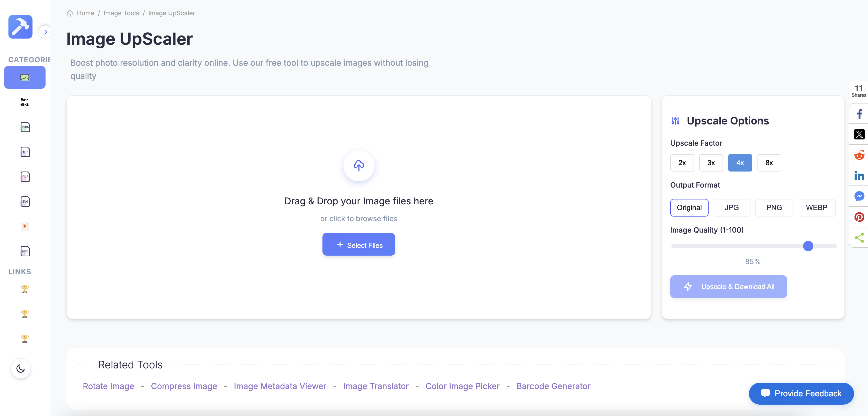Share page on Pinterest

(x=859, y=217)
